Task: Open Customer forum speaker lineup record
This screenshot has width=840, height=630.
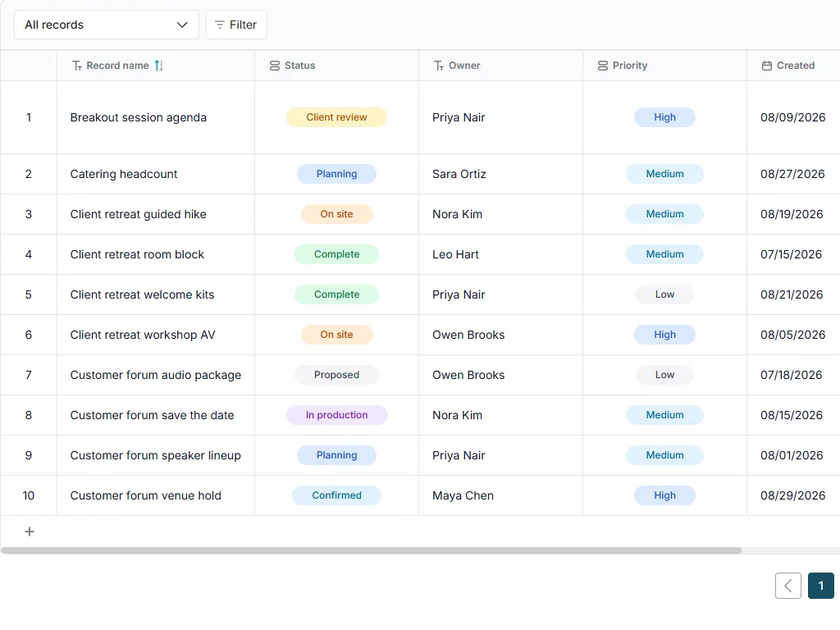Action: point(155,455)
